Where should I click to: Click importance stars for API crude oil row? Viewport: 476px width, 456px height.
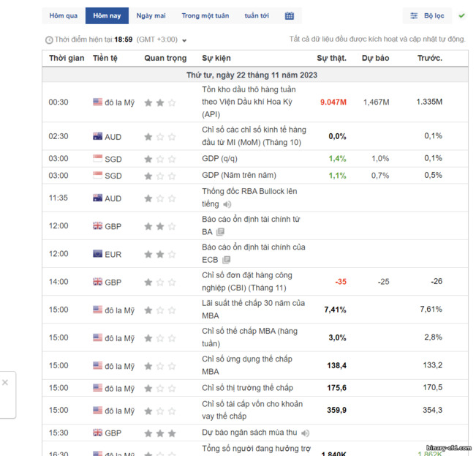tap(160, 102)
